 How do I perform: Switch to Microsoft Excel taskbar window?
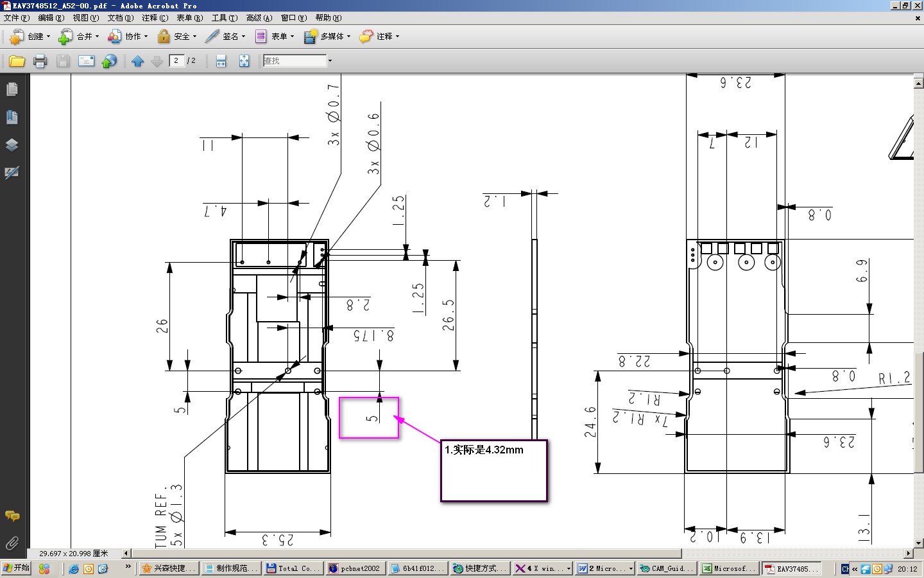(x=729, y=568)
